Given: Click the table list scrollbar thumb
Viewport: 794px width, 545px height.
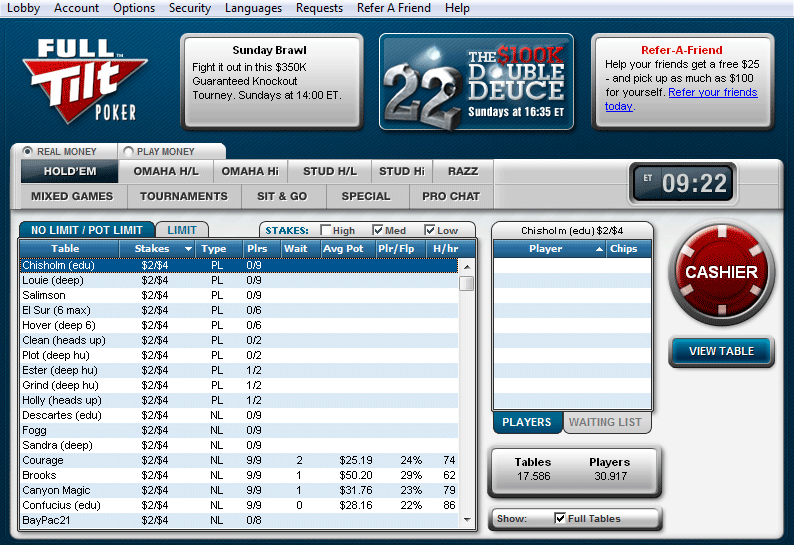Looking at the screenshot, I should [467, 283].
